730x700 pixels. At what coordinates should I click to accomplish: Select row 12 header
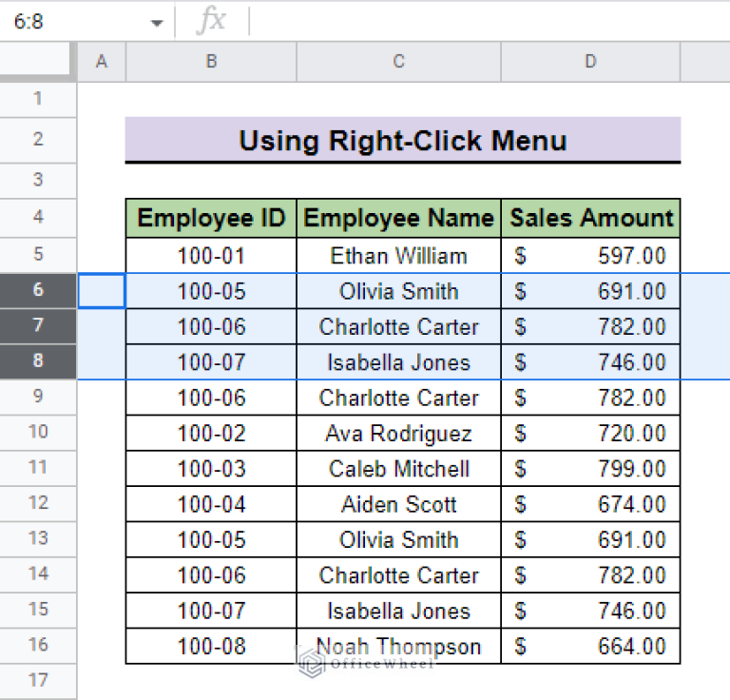coord(38,503)
